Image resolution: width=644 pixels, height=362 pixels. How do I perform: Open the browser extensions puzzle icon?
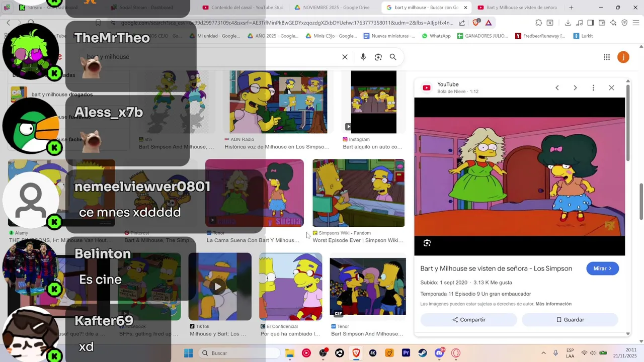tap(539, 23)
